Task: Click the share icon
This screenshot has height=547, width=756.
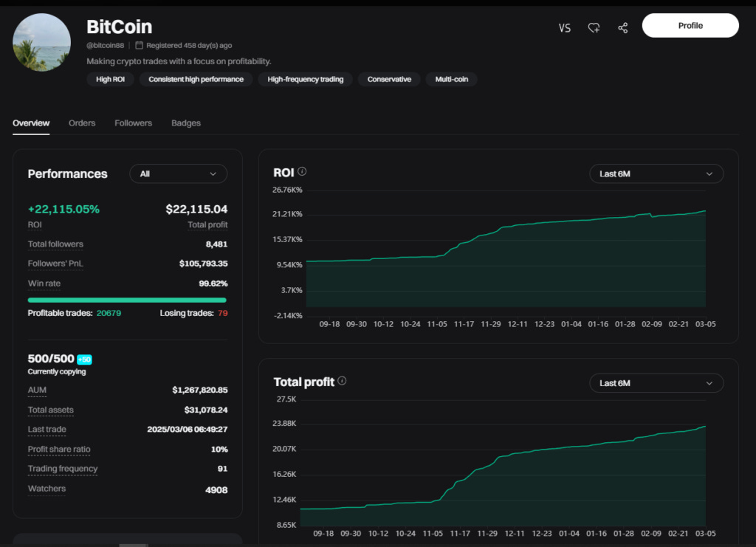Action: point(623,28)
